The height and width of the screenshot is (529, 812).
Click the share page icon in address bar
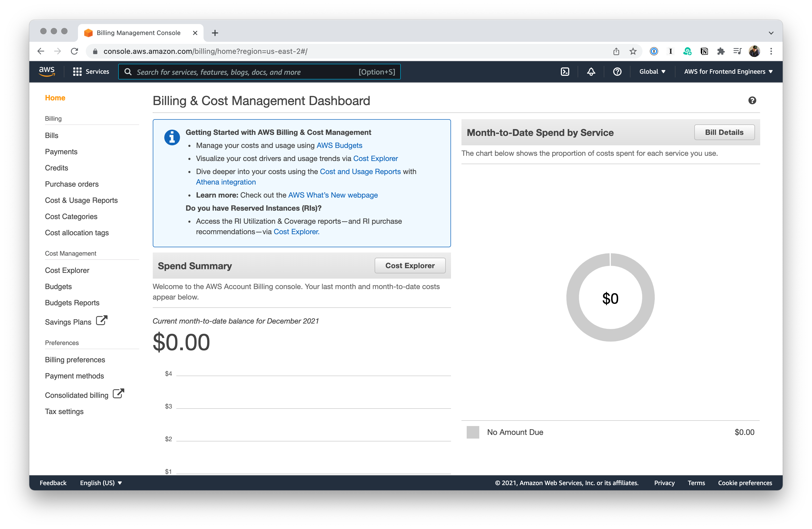[616, 51]
